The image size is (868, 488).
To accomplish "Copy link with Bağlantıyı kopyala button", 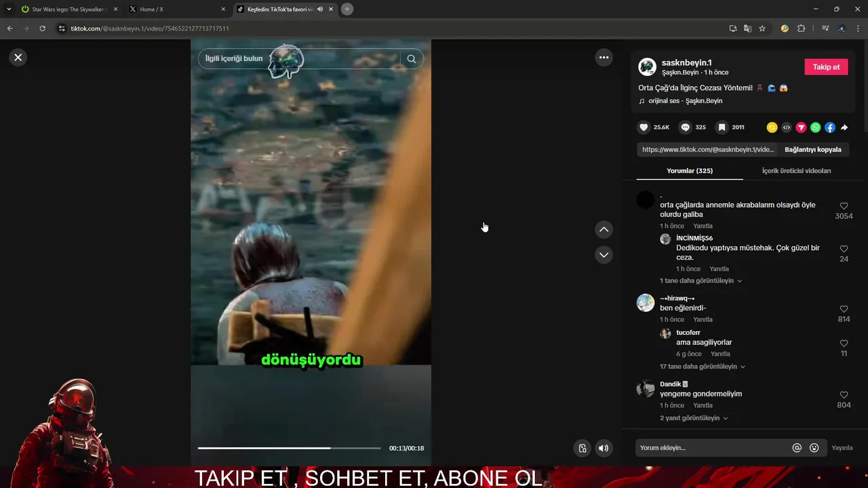I will [812, 150].
